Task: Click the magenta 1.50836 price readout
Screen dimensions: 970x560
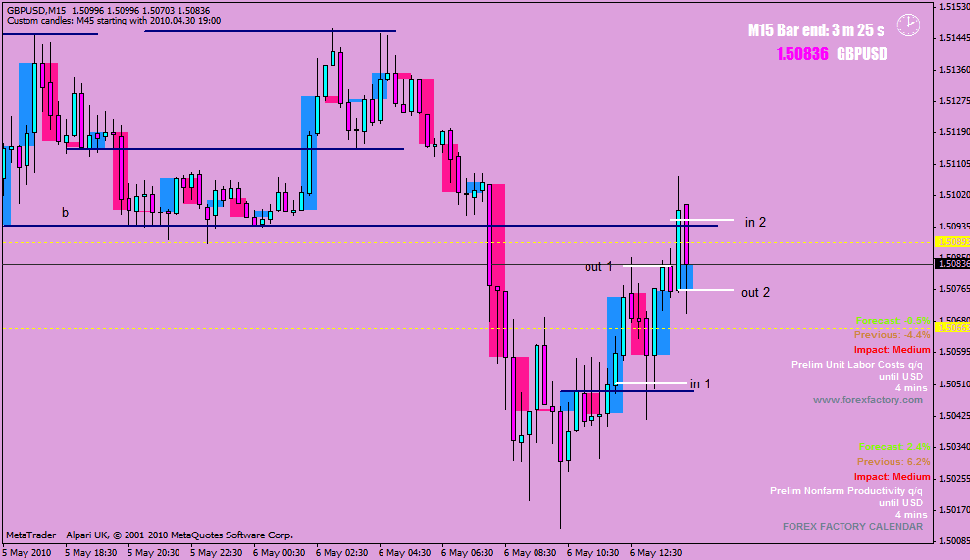Action: 801,54
